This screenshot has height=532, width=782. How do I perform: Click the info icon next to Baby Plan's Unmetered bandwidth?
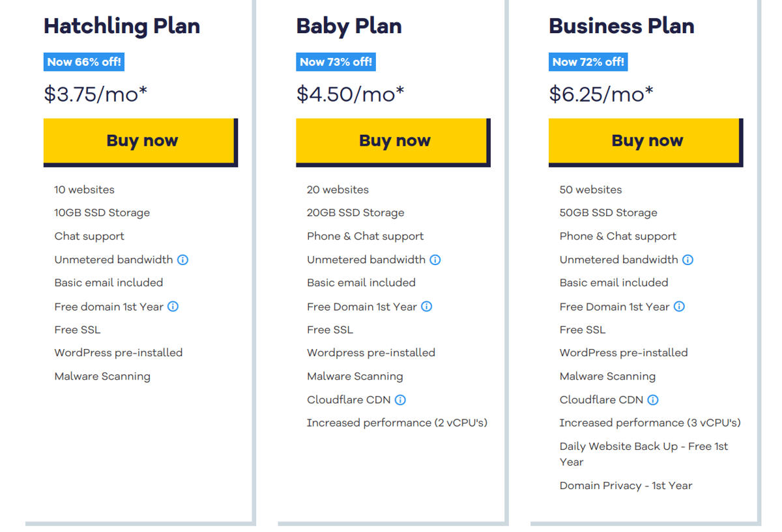tap(435, 259)
